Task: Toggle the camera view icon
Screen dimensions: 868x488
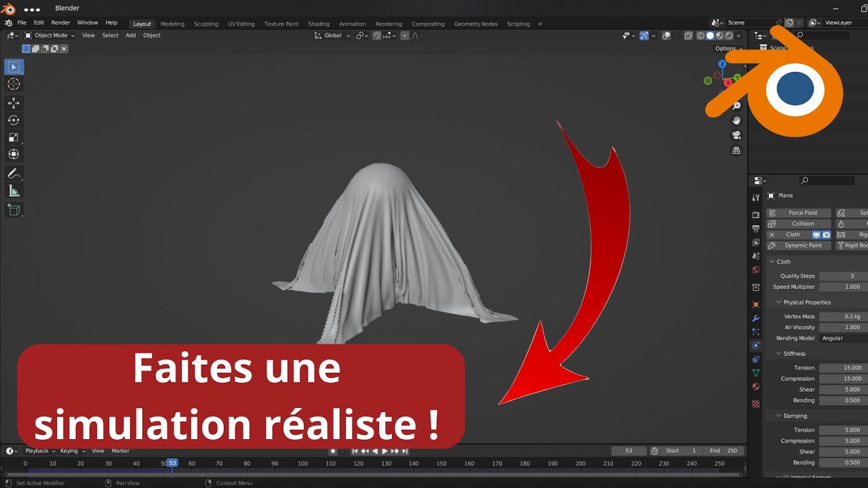Action: pyautogui.click(x=736, y=136)
